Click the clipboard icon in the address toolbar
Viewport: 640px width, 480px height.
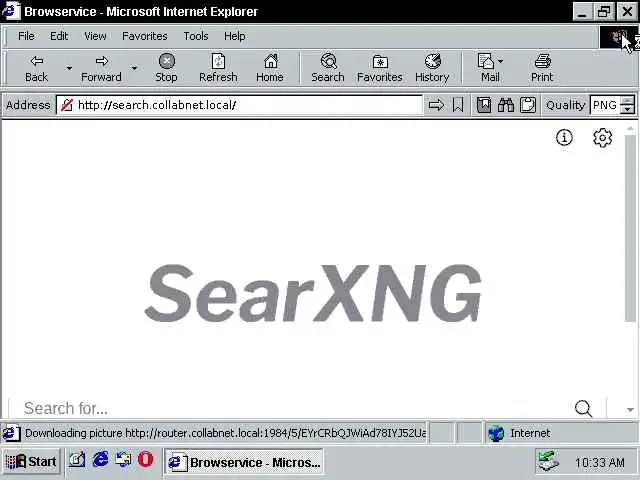[x=528, y=105]
